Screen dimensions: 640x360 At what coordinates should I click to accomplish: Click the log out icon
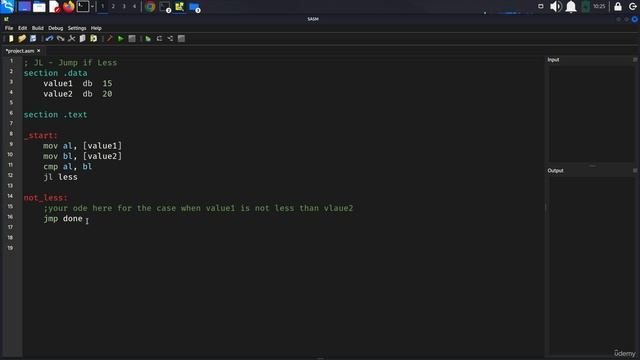click(x=633, y=7)
